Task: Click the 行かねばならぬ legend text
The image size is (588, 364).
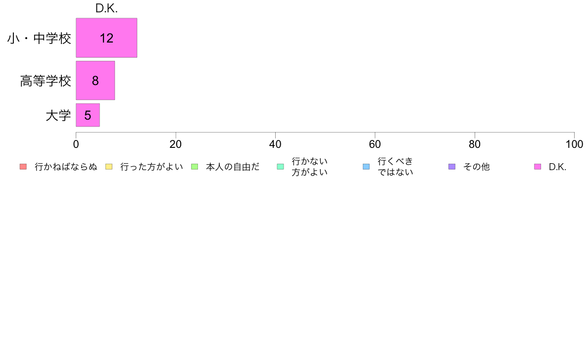Action: pyautogui.click(x=66, y=167)
